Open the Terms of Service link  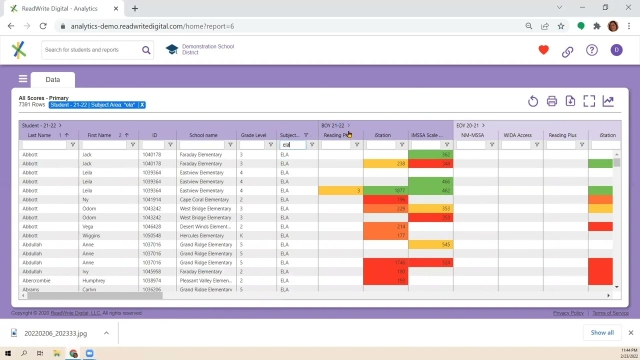(x=610, y=313)
